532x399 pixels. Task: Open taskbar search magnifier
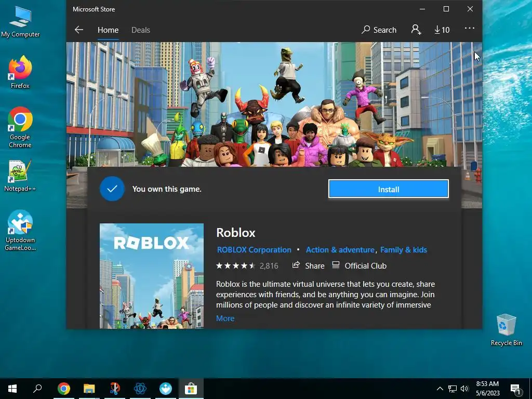pos(37,389)
